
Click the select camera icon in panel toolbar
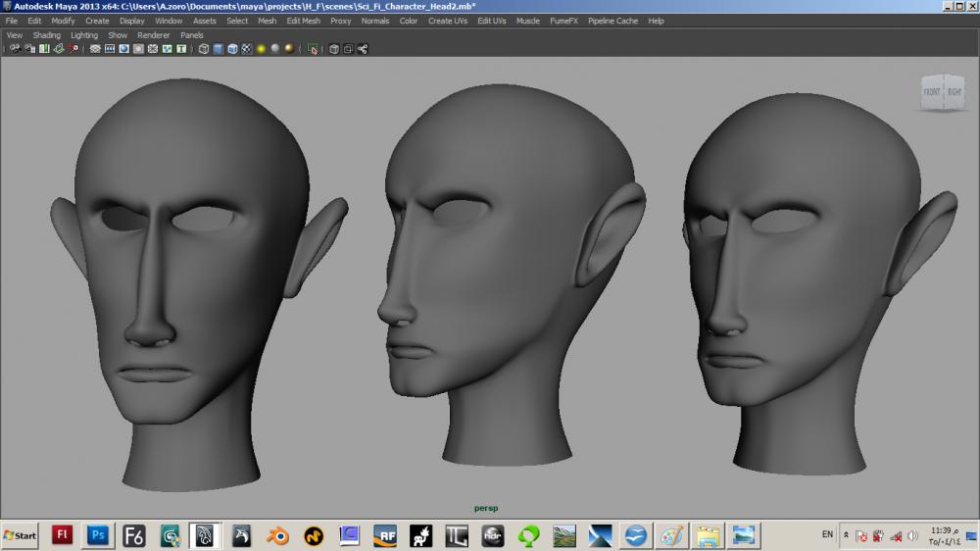14,48
